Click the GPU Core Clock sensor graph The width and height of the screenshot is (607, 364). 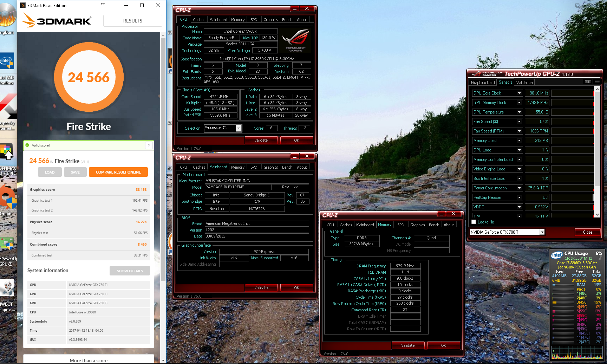pos(573,93)
